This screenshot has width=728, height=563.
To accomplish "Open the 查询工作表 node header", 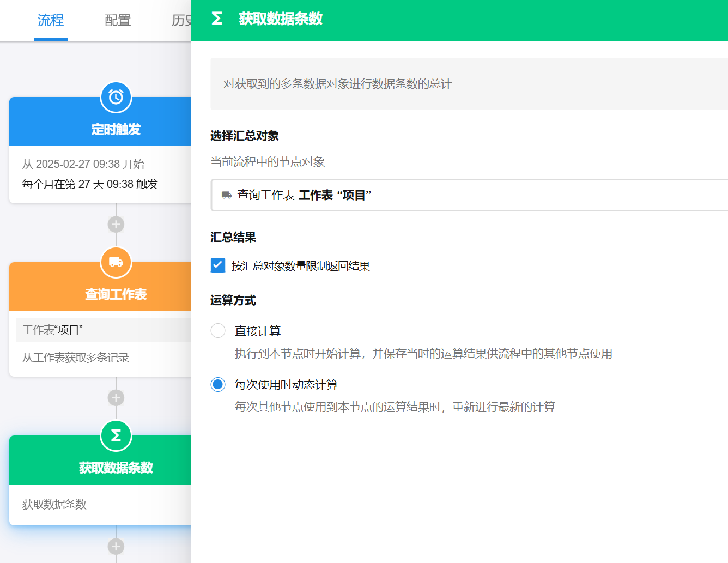I will pos(116,294).
